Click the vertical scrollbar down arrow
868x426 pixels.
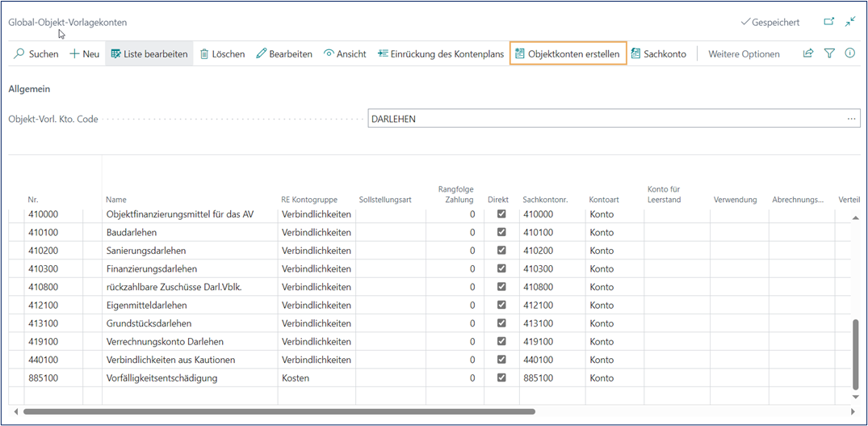[856, 397]
